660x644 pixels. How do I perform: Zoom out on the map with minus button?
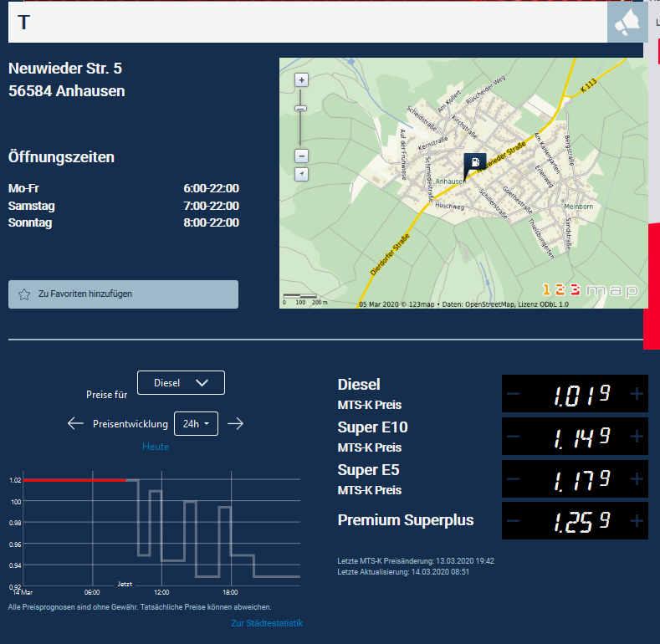coord(302,156)
